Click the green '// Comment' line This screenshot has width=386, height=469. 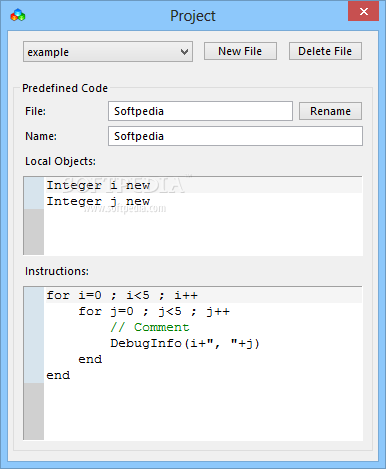150,327
